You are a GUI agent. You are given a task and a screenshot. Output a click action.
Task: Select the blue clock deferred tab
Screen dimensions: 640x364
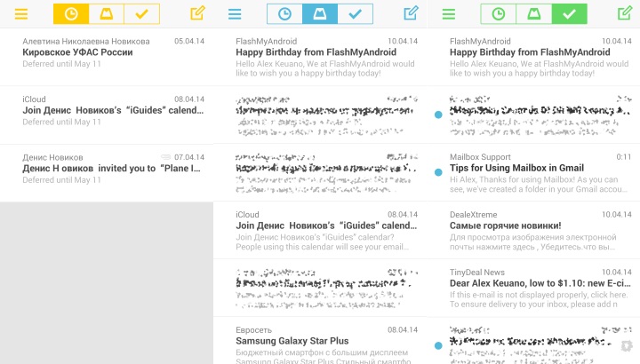[x=284, y=14]
